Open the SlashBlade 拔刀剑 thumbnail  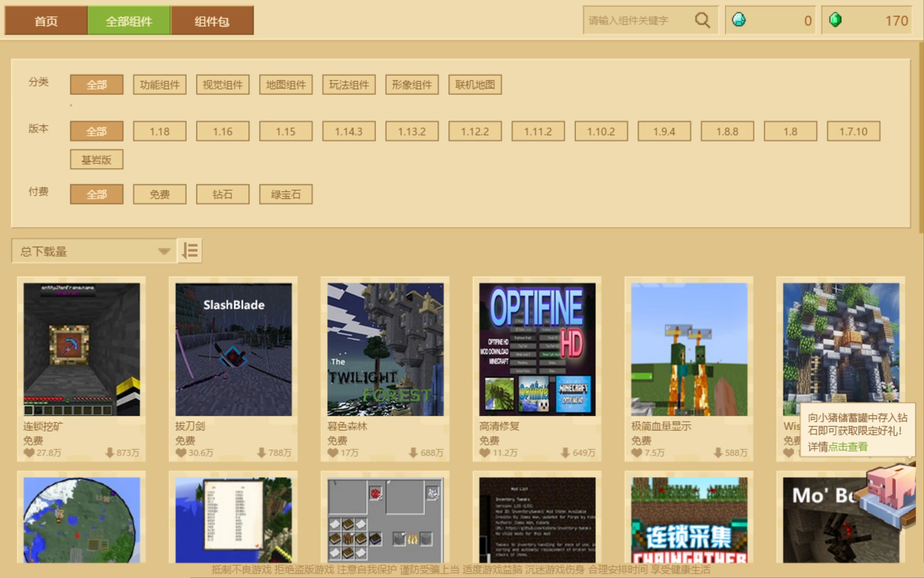pyautogui.click(x=234, y=349)
